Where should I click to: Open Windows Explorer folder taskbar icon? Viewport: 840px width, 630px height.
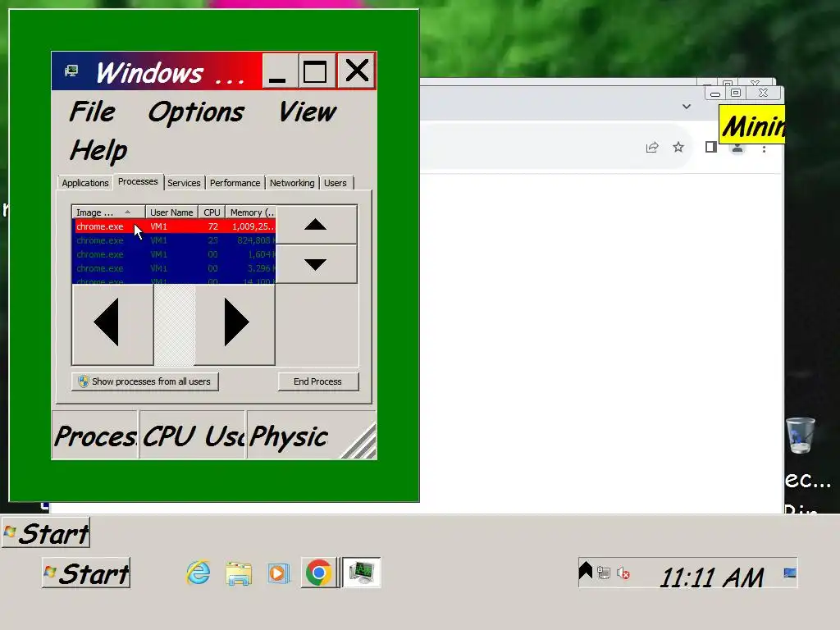[239, 573]
